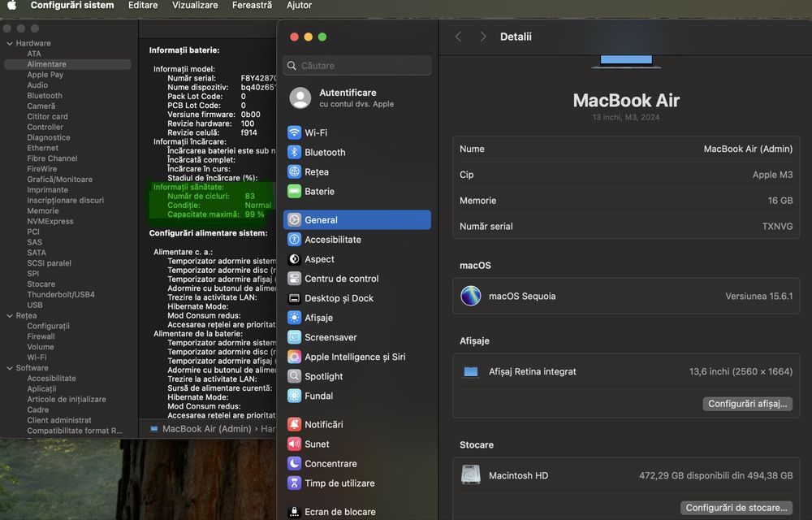812x520 pixels.
Task: Click Capacitate maximă value 99 %
Action: pyautogui.click(x=254, y=214)
